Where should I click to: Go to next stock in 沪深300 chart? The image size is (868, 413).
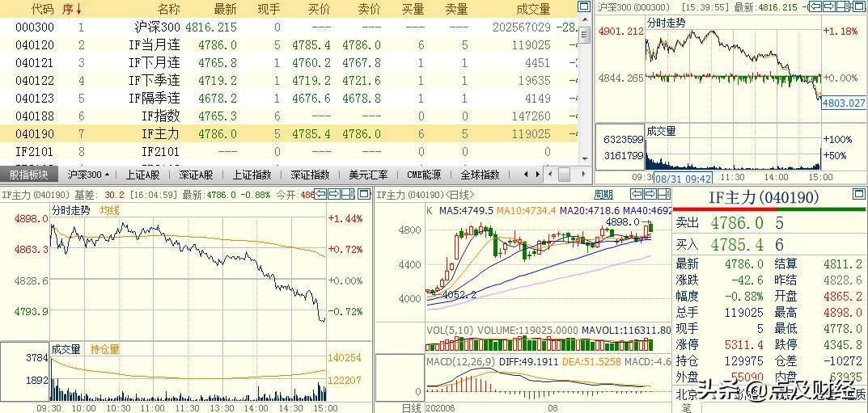click(x=829, y=6)
